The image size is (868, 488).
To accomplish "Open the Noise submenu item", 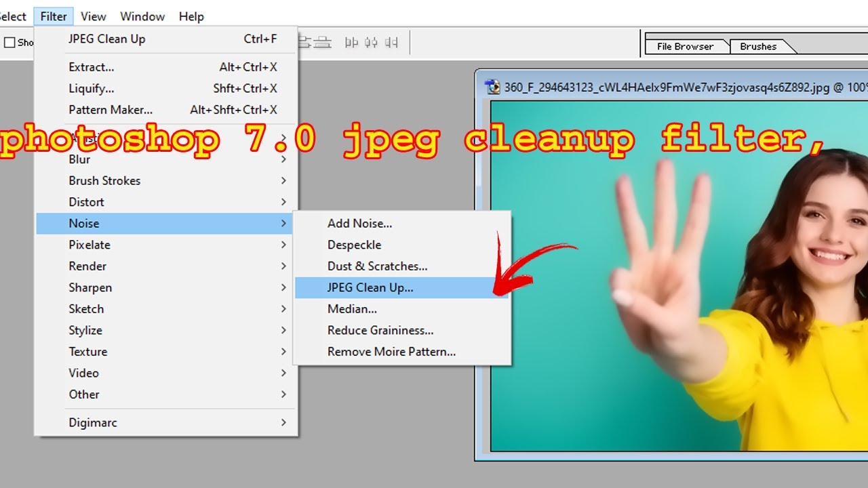I will [166, 223].
